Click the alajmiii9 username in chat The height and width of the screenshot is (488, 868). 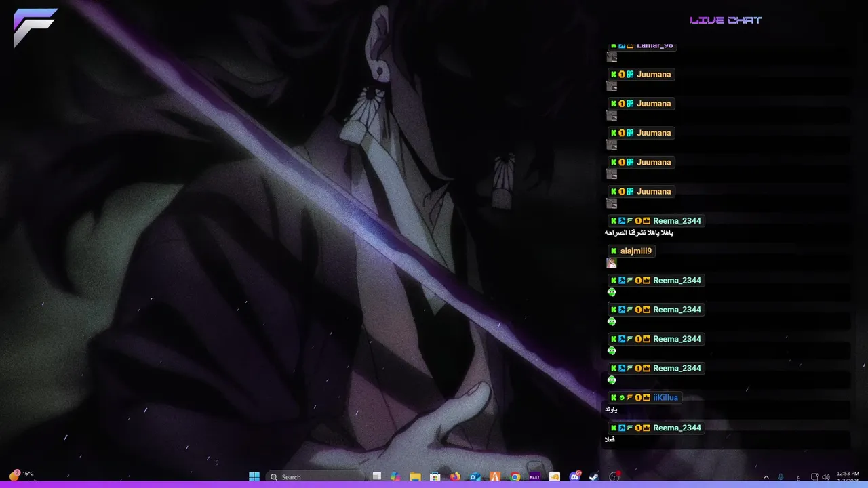[636, 251]
